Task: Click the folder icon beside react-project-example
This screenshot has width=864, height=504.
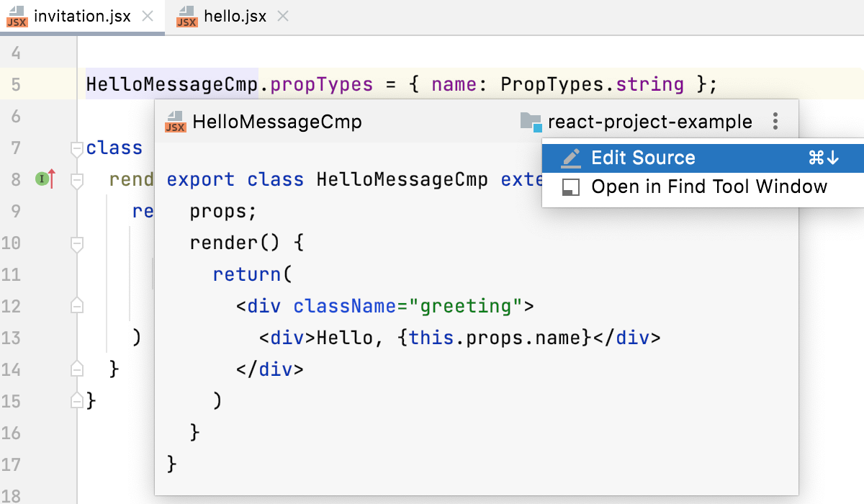Action: (531, 122)
